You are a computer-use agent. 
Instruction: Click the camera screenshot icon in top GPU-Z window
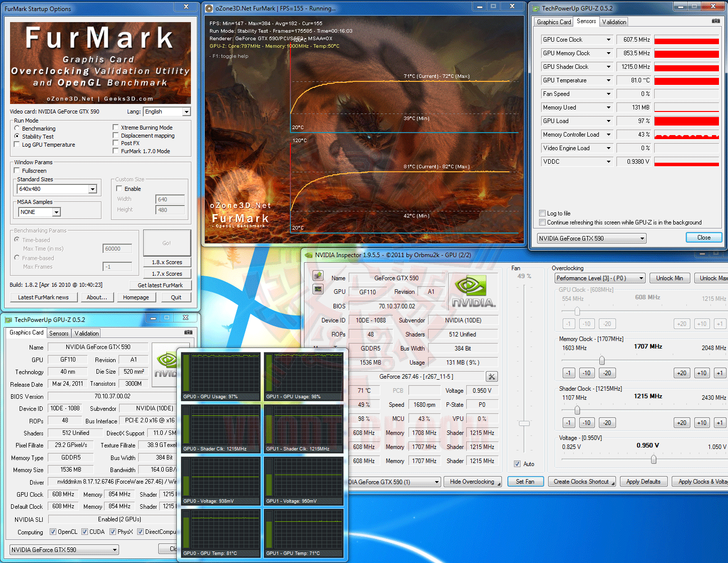(x=716, y=21)
